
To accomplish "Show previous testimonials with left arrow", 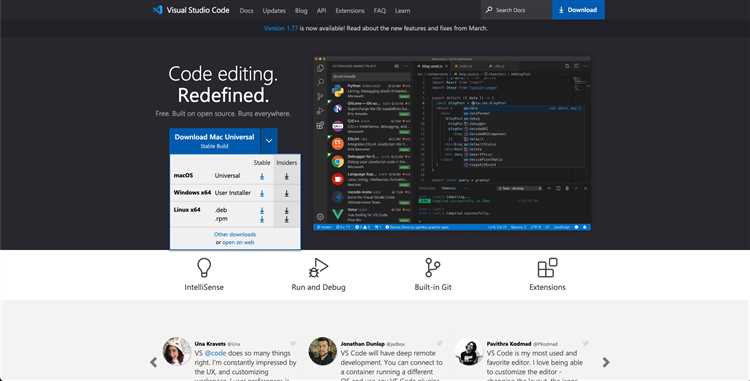I will [x=154, y=362].
